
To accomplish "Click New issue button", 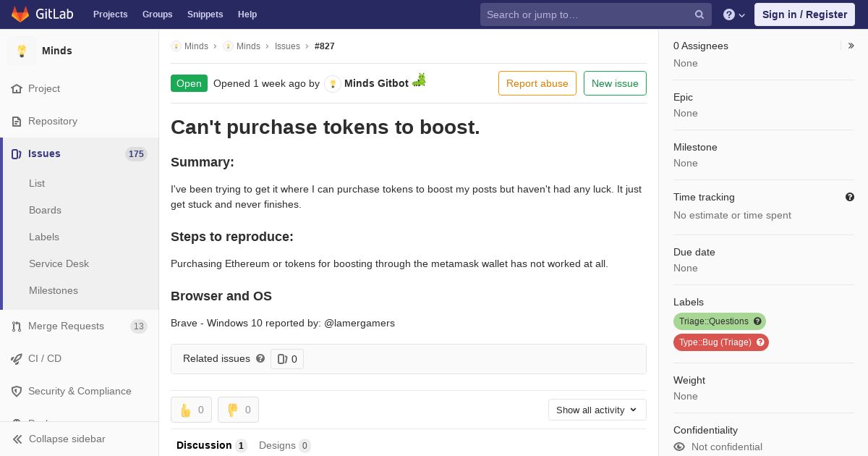I will [x=615, y=83].
